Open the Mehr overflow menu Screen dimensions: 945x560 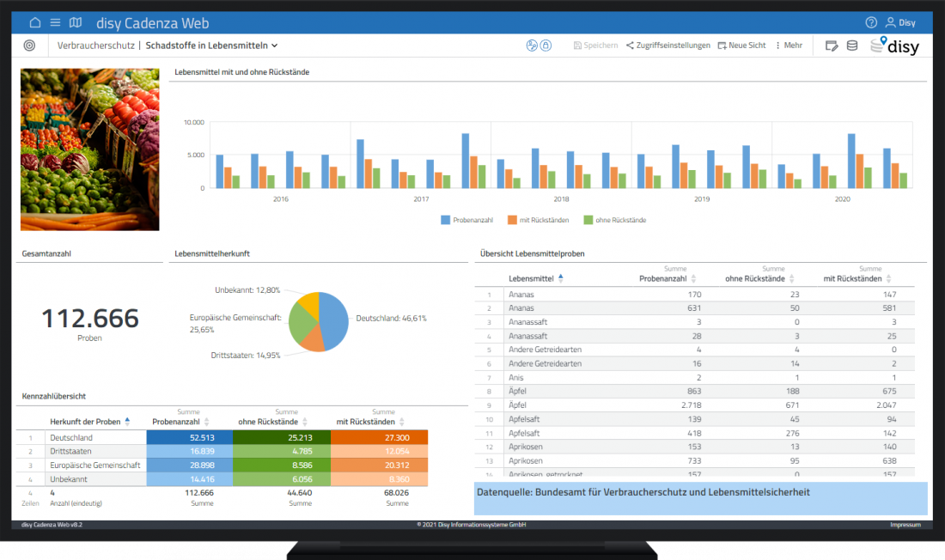point(789,46)
